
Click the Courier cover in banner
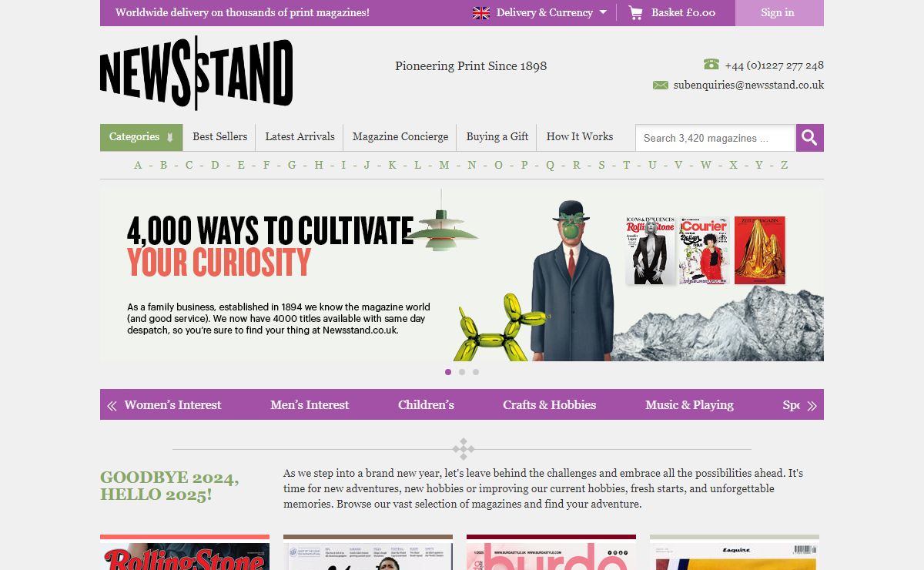click(x=704, y=251)
